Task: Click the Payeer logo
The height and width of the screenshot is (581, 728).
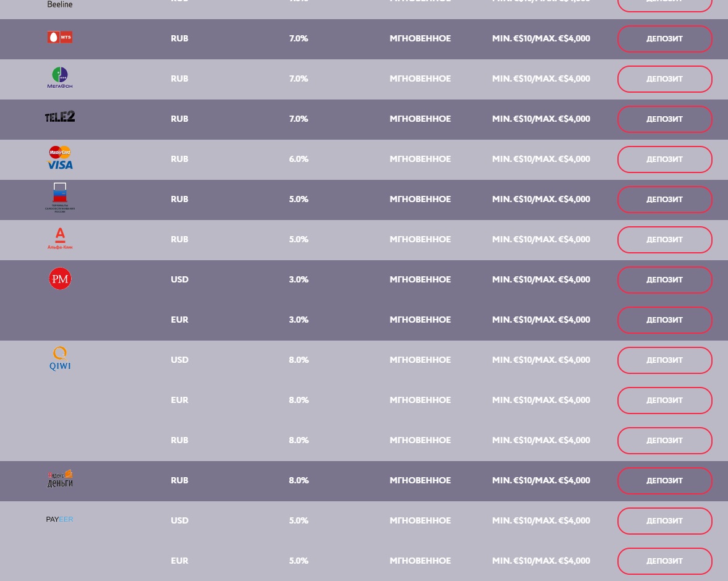Action: tap(60, 519)
